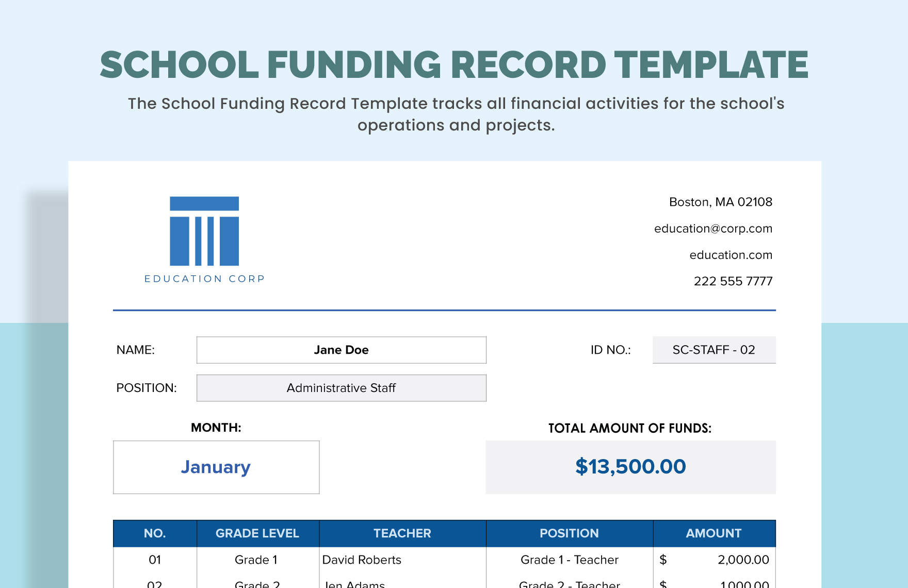Click the POSITION column header
This screenshot has width=908, height=588.
569,533
